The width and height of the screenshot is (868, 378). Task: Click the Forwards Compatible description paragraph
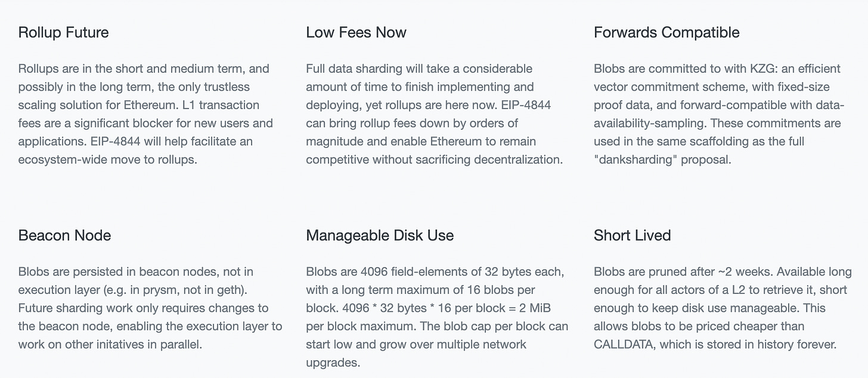tap(719, 114)
